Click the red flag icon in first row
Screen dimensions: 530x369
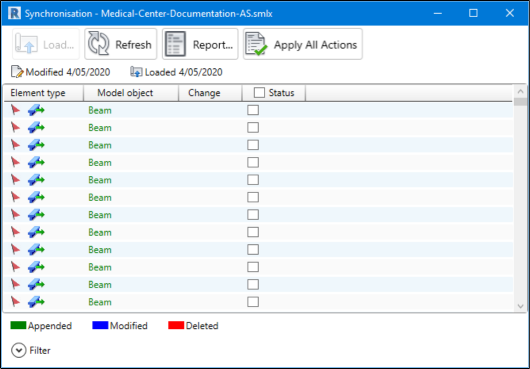pyautogui.click(x=15, y=110)
